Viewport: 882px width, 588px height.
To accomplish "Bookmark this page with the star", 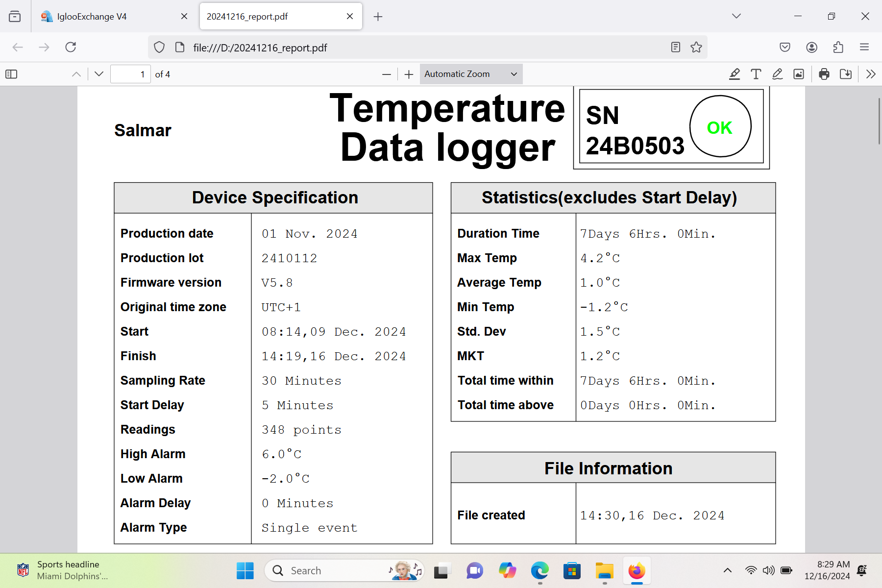I will (696, 47).
